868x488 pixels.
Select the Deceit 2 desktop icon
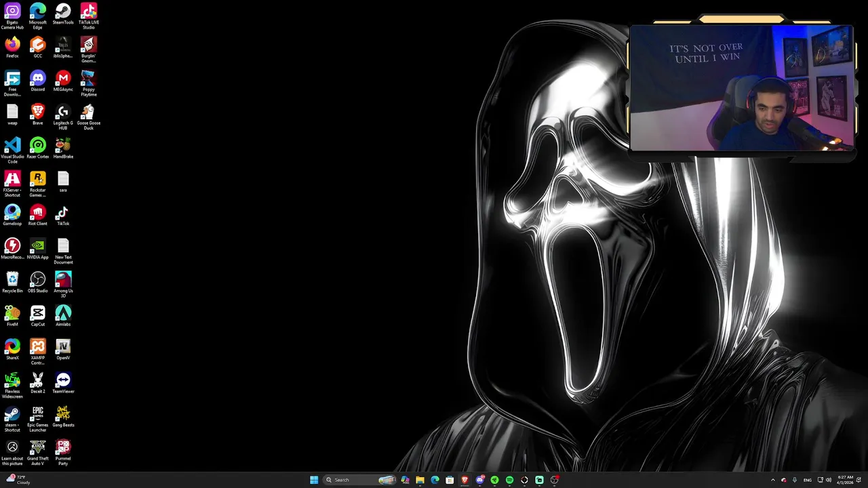37,384
